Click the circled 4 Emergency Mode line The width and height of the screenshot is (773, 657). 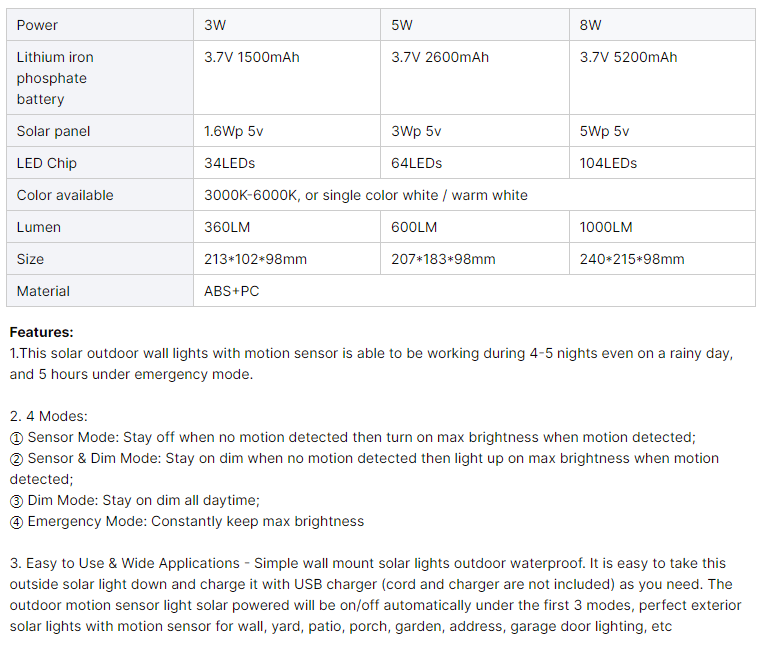(x=187, y=521)
